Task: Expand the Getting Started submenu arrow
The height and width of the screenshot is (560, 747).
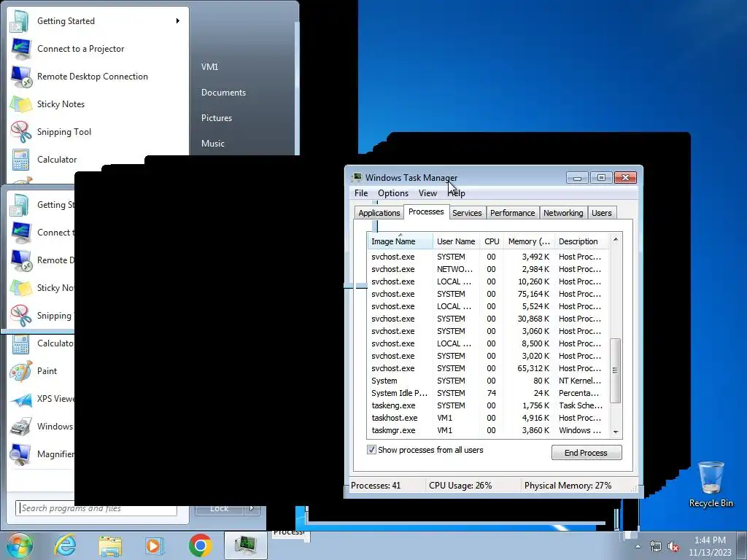Action: 178,21
